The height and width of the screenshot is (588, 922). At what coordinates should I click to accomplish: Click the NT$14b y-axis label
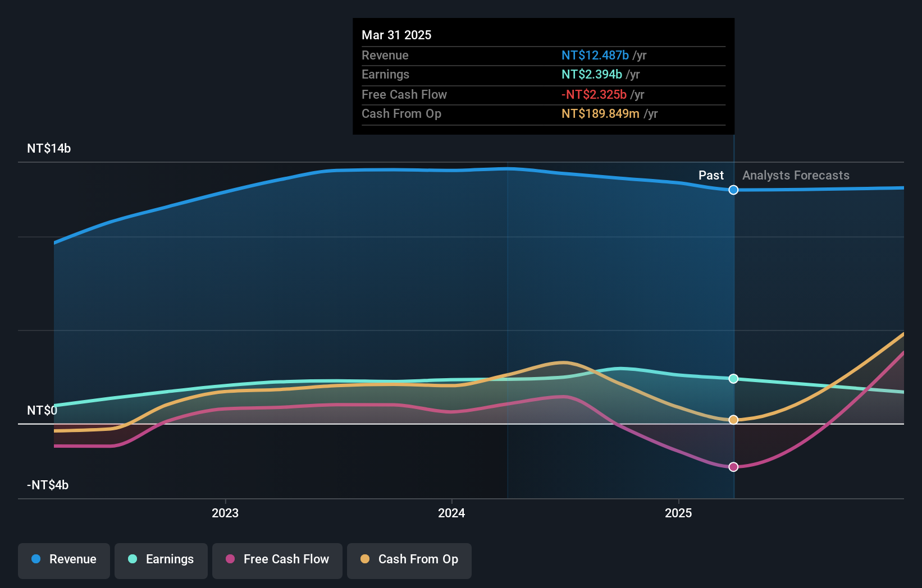coord(49,149)
